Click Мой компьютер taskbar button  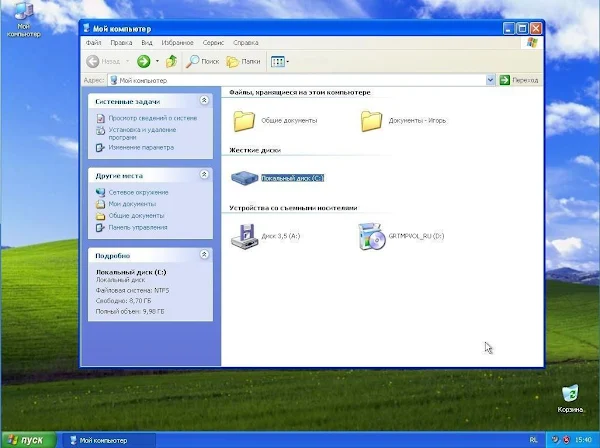click(109, 440)
